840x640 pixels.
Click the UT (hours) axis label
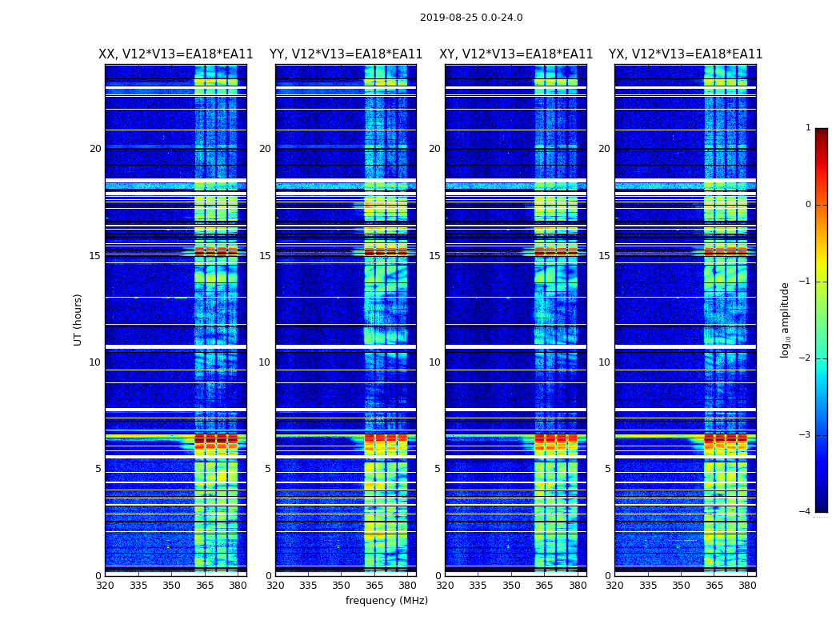tap(78, 320)
